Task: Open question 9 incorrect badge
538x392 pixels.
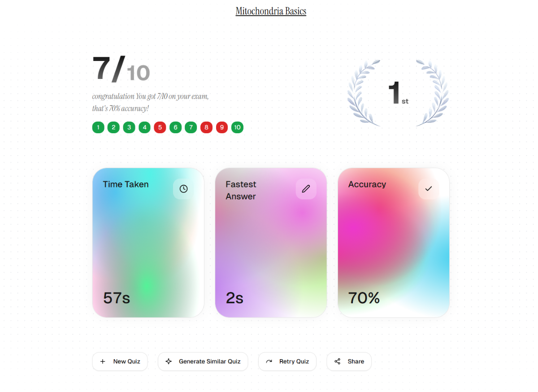Action: pos(221,127)
